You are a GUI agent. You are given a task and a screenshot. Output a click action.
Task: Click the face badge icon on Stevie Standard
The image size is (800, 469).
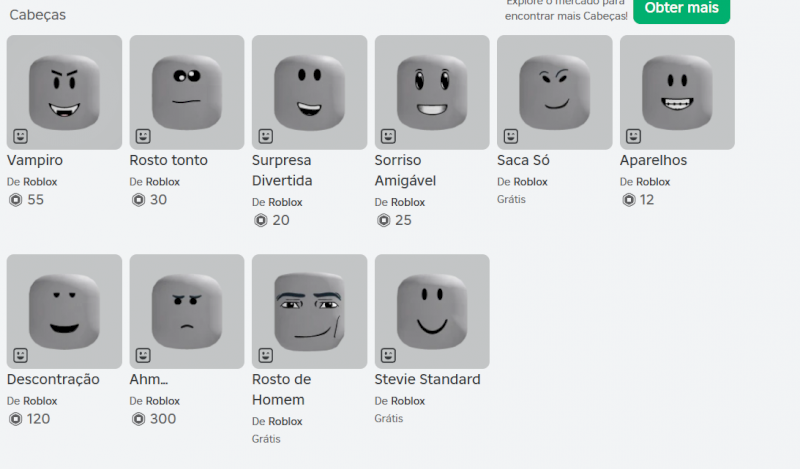pos(388,355)
